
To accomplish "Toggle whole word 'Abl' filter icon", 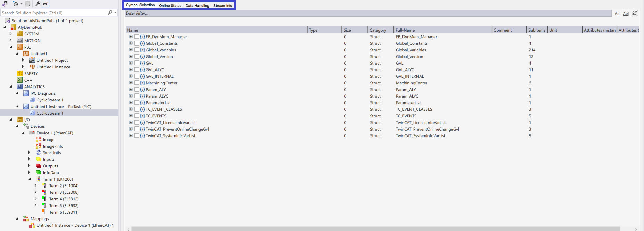I will point(626,14).
